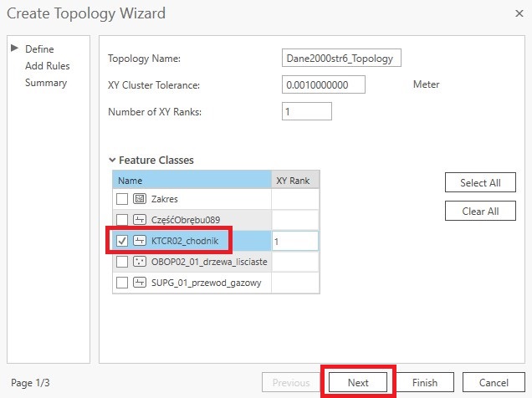
Task: Tick the SUPG_01_przewod_gazowy checkbox
Action: click(122, 283)
